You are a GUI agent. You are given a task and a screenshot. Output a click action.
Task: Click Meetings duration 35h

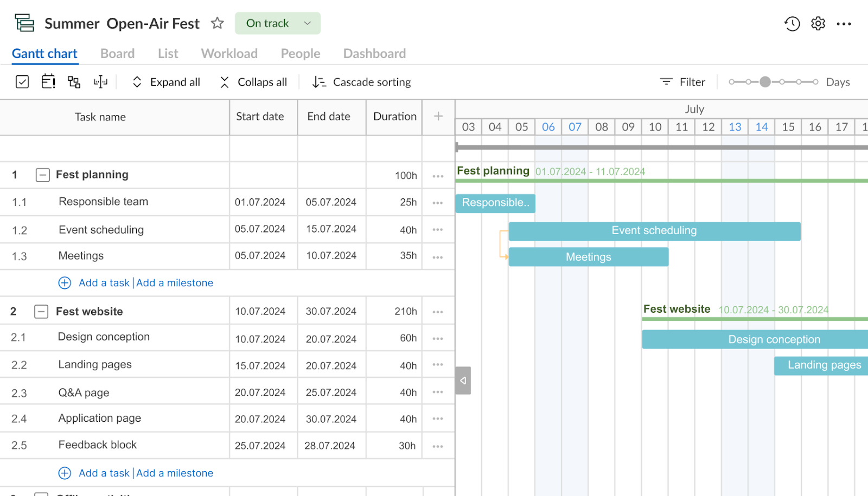point(408,256)
